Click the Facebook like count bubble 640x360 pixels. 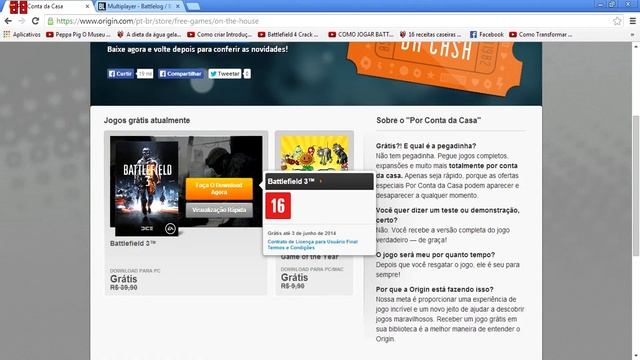coord(144,74)
